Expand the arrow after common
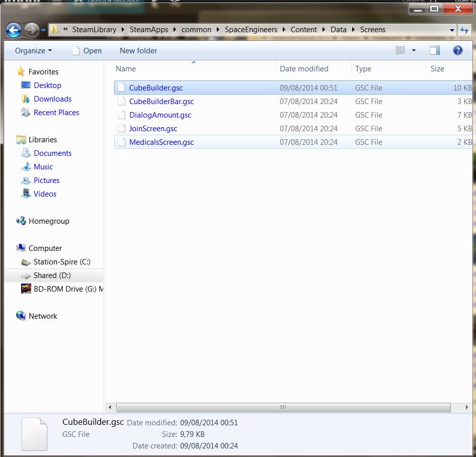 [218, 30]
